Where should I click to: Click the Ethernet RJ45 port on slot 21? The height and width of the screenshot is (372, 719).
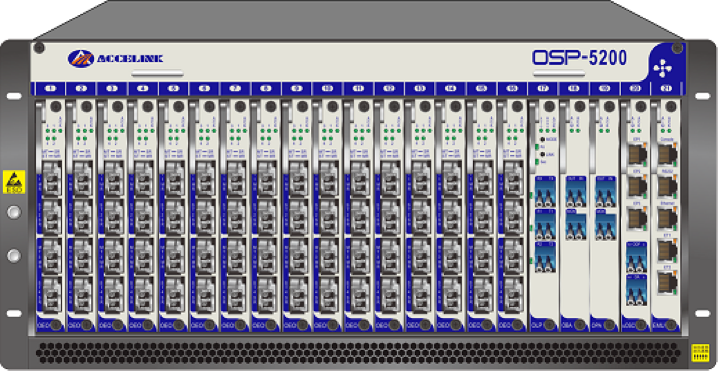tap(667, 218)
